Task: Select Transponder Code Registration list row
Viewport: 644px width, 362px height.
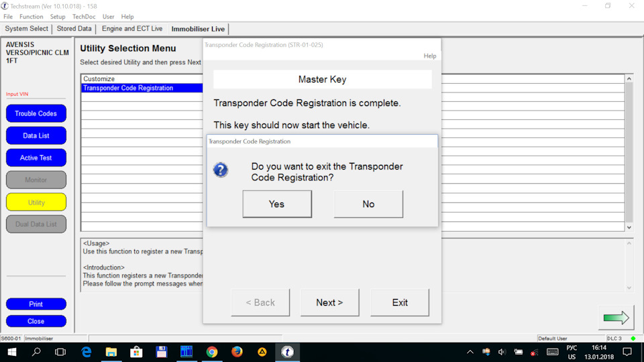Action: click(142, 88)
